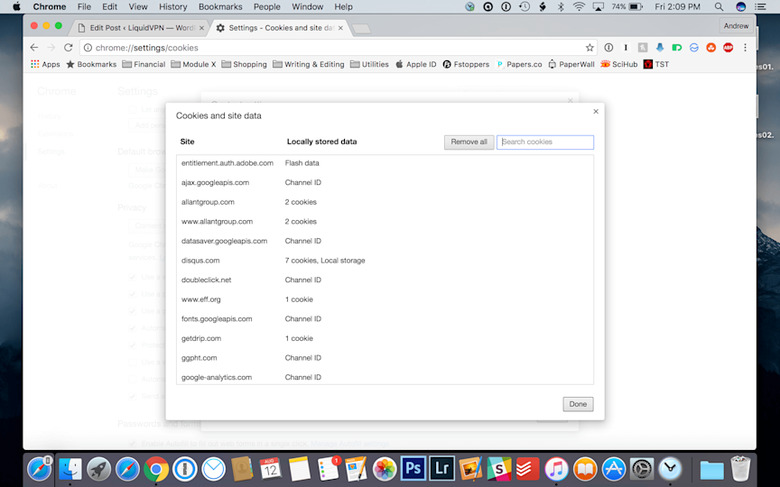The width and height of the screenshot is (780, 487).
Task: Reload the settings page
Action: tap(68, 48)
